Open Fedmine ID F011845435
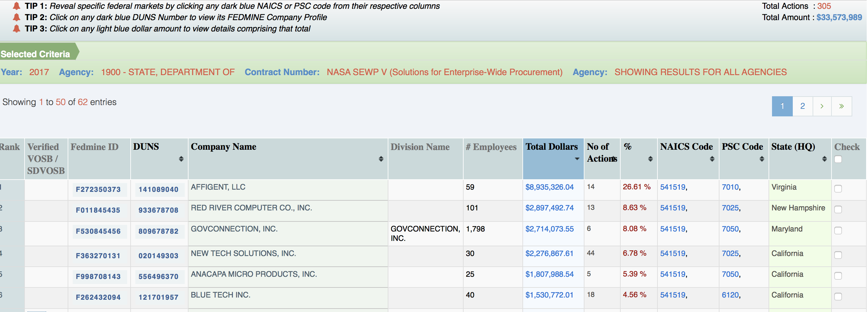The image size is (868, 312). pos(98,210)
